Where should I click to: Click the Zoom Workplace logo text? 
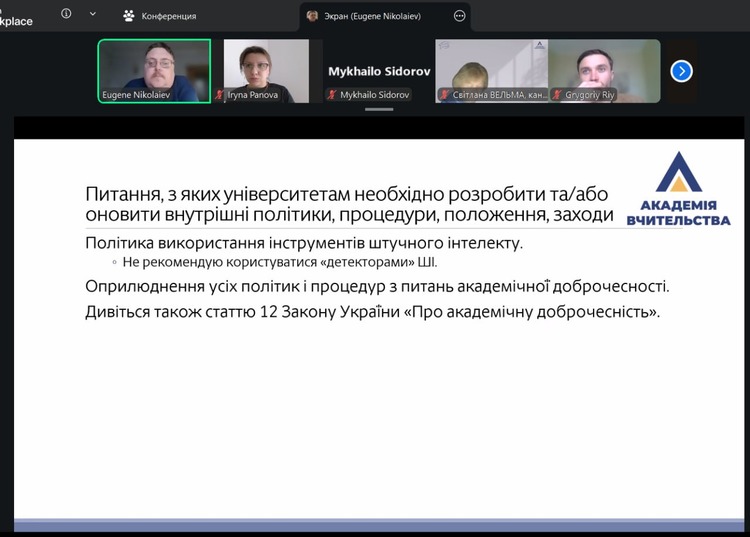click(16, 20)
